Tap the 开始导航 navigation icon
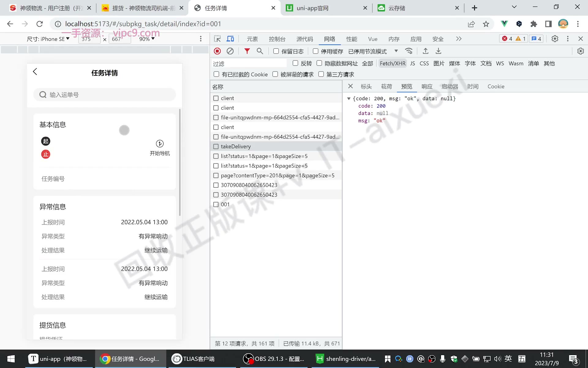 (160, 144)
